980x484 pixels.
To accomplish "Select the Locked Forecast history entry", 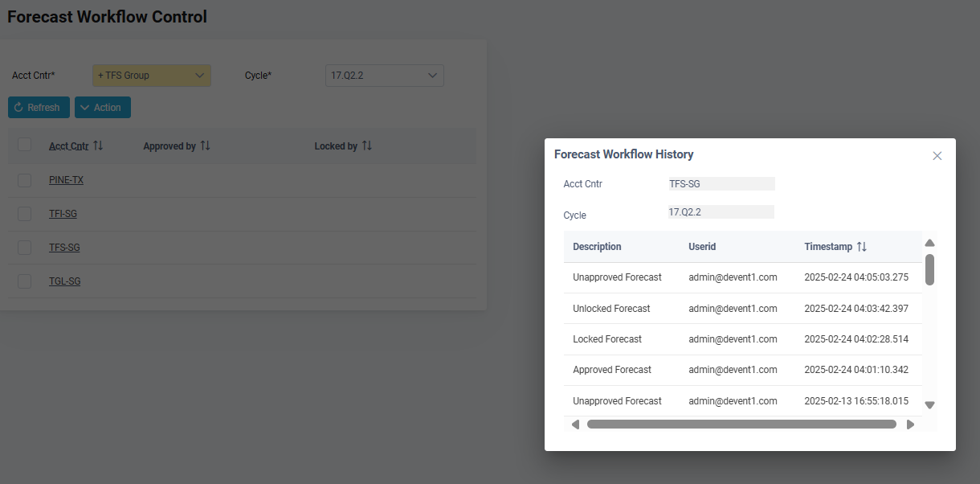I will coord(607,339).
